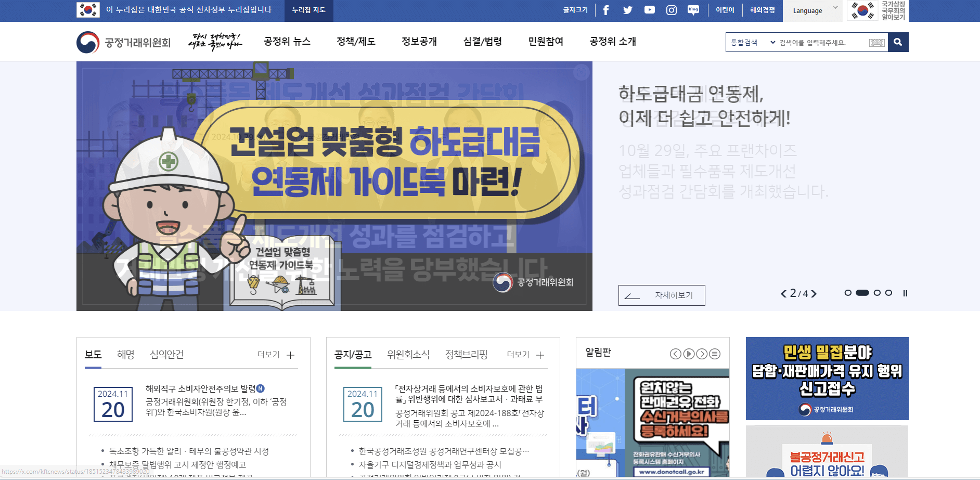
Task: Open the 알림판 list view expander
Action: pyautogui.click(x=715, y=354)
